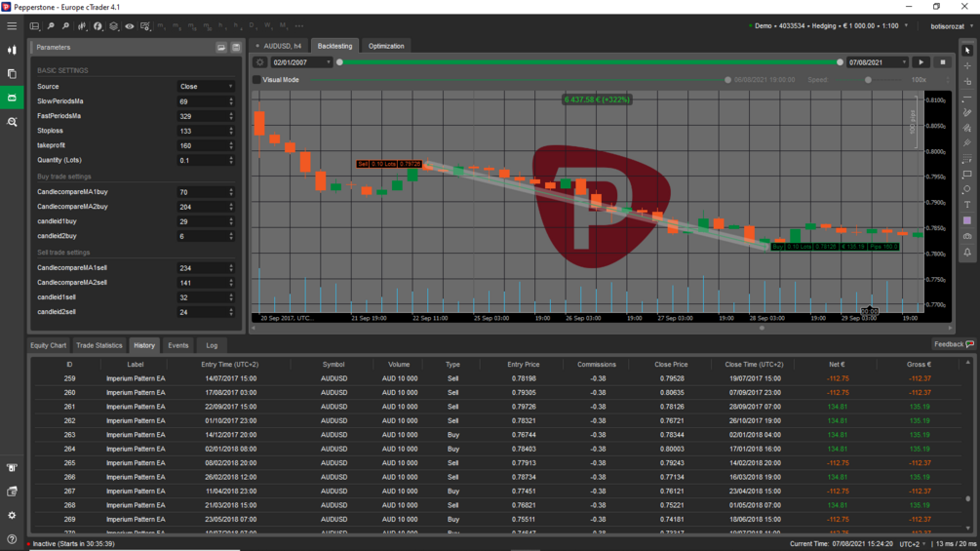Open the chart snapshot camera icon

(x=967, y=236)
